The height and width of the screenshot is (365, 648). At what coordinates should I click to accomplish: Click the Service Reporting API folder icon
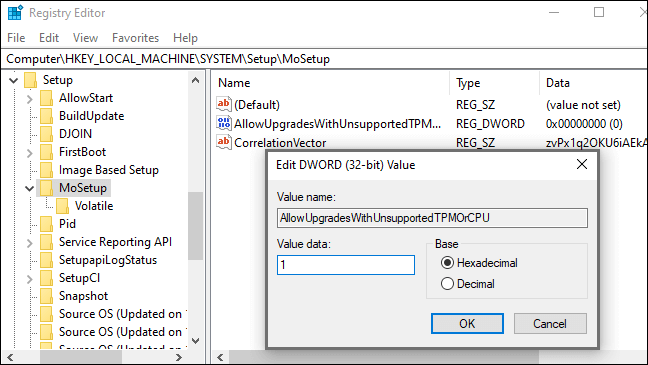click(46, 242)
